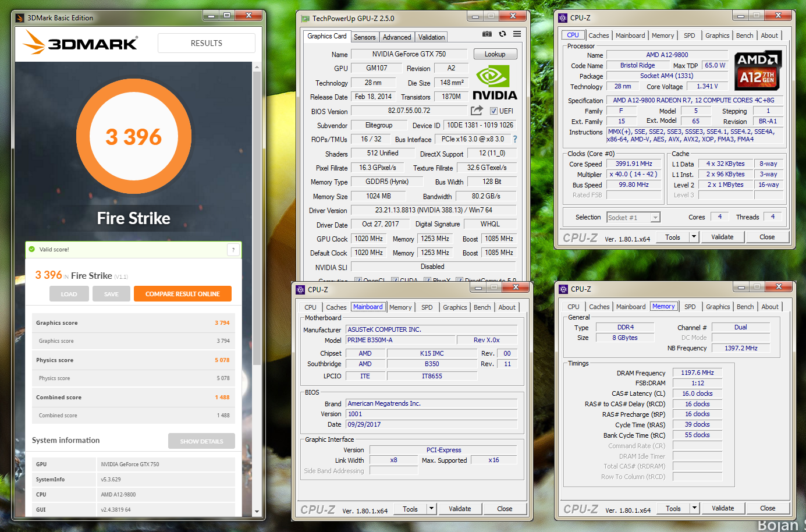Click Close in the CPU tab CPU-Z window
Screen dimensions: 806x532
[x=767, y=237]
